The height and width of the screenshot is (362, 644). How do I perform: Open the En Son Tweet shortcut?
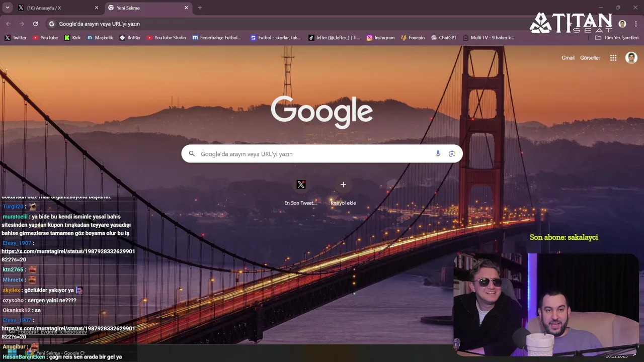click(x=301, y=192)
